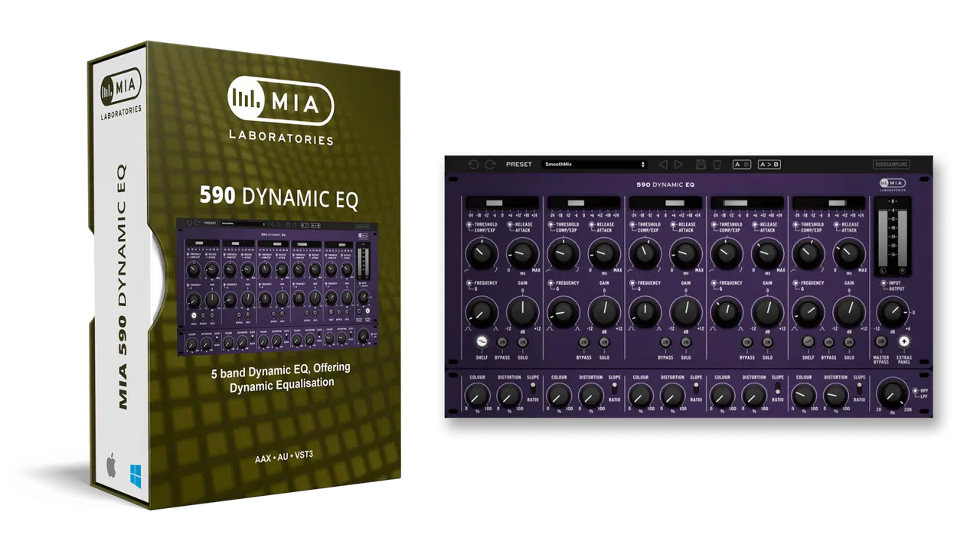Go to next preset arrow

(x=678, y=165)
